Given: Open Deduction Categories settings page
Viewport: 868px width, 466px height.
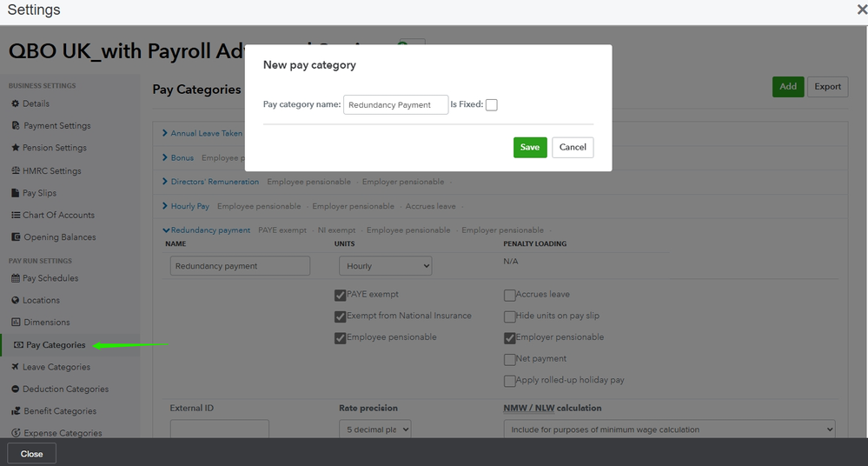Looking at the screenshot, I should coord(65,389).
